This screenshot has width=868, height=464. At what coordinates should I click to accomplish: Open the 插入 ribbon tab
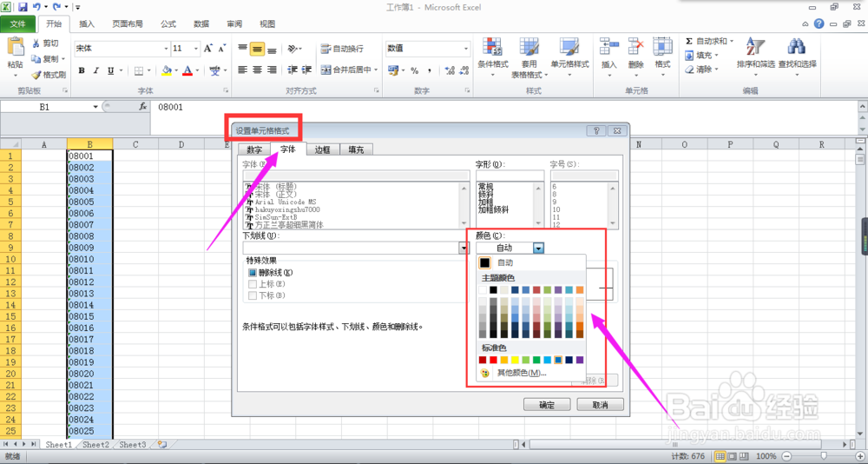[x=86, y=23]
